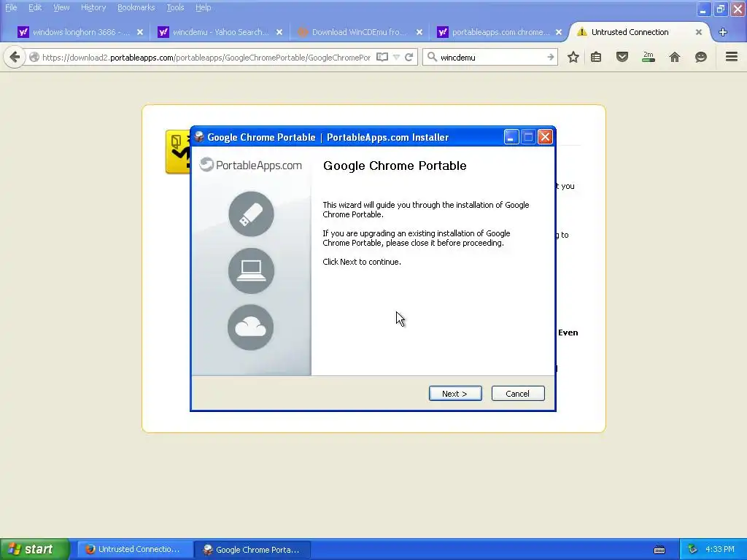Image resolution: width=747 pixels, height=560 pixels.
Task: Open downloads progress indicator
Action: tap(649, 57)
